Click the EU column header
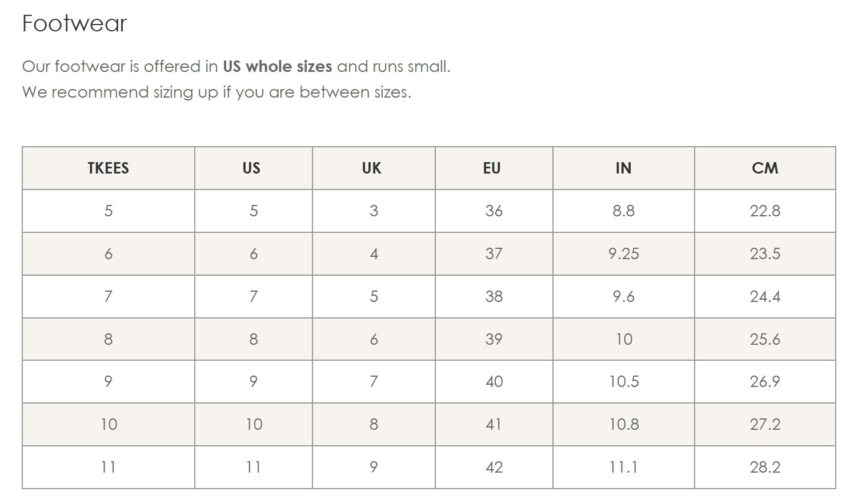This screenshot has width=862, height=504. [492, 168]
